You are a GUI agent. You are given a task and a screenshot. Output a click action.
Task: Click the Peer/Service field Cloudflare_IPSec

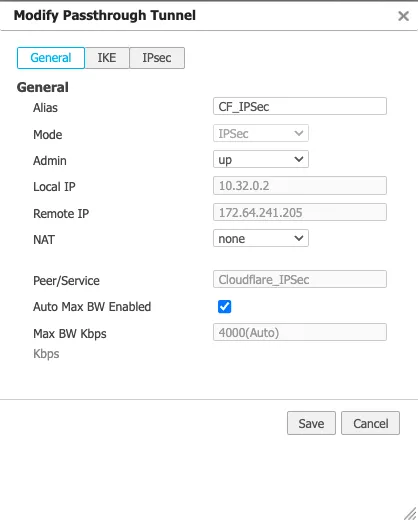[300, 279]
